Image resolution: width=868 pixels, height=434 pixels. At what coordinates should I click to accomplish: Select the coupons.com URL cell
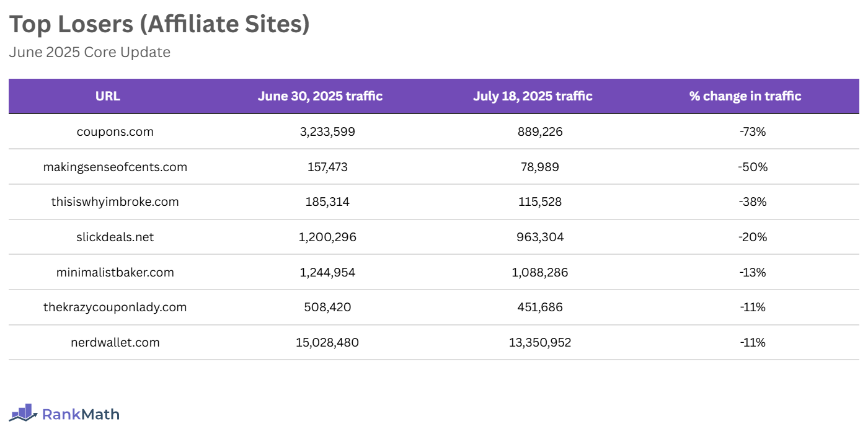(115, 131)
